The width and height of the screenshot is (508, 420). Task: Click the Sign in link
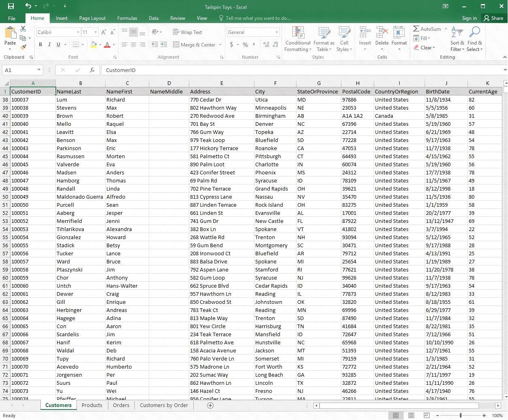(x=469, y=18)
